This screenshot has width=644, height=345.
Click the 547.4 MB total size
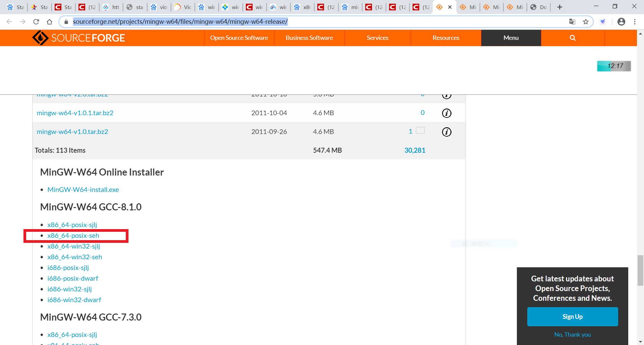327,150
